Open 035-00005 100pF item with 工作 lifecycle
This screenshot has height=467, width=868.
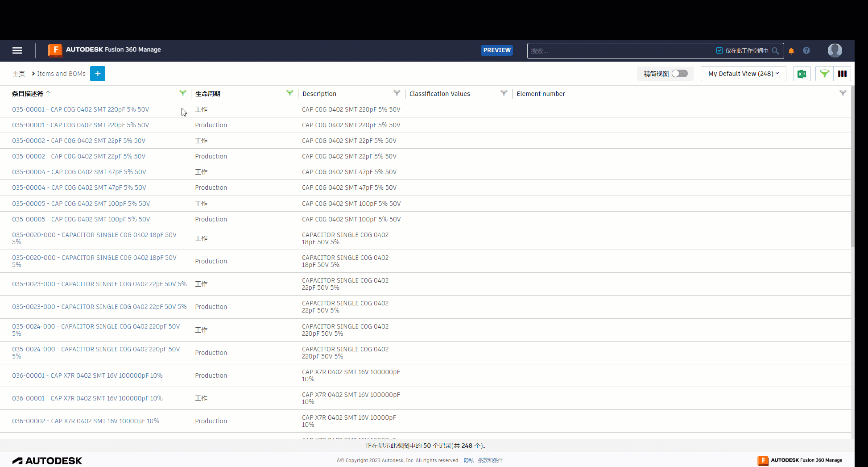(81, 204)
